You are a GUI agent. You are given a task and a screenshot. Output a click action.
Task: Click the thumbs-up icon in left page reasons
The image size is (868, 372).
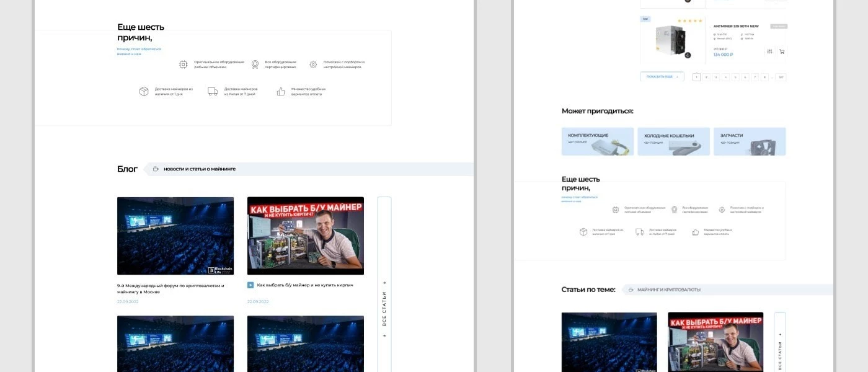tap(281, 91)
